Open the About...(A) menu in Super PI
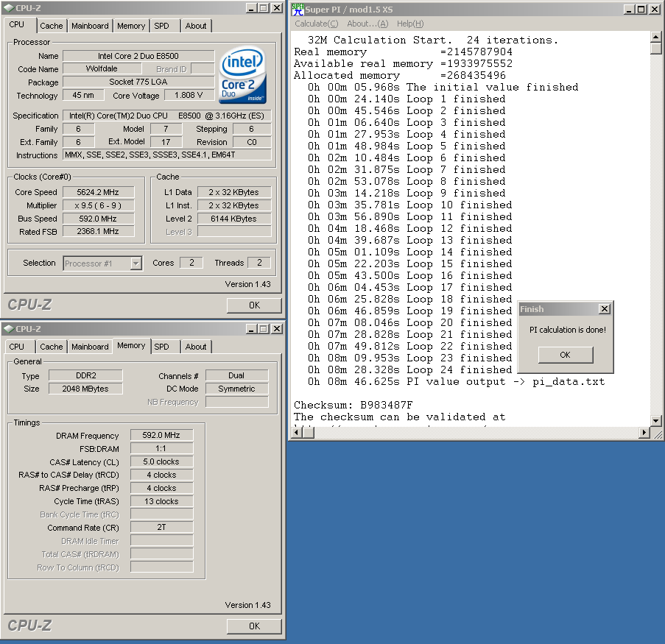The width and height of the screenshot is (665, 644). pos(367,24)
